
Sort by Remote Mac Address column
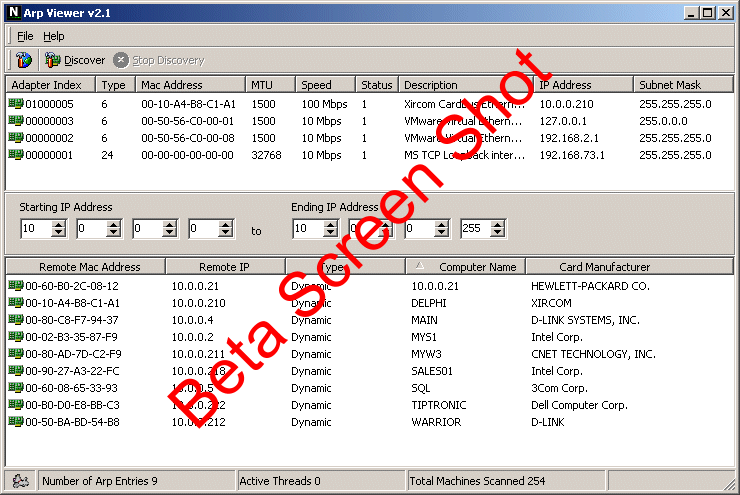coord(88,267)
